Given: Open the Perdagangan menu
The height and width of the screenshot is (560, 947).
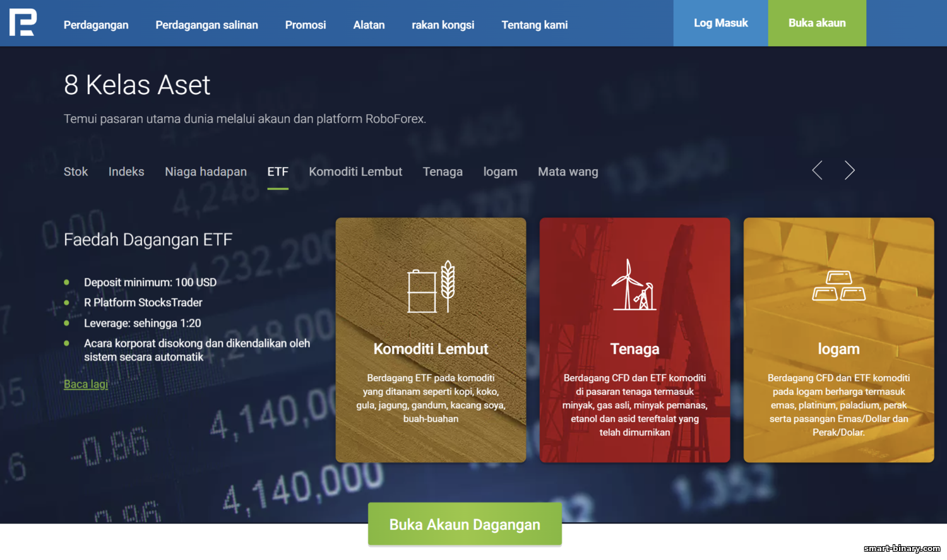Looking at the screenshot, I should coord(96,25).
